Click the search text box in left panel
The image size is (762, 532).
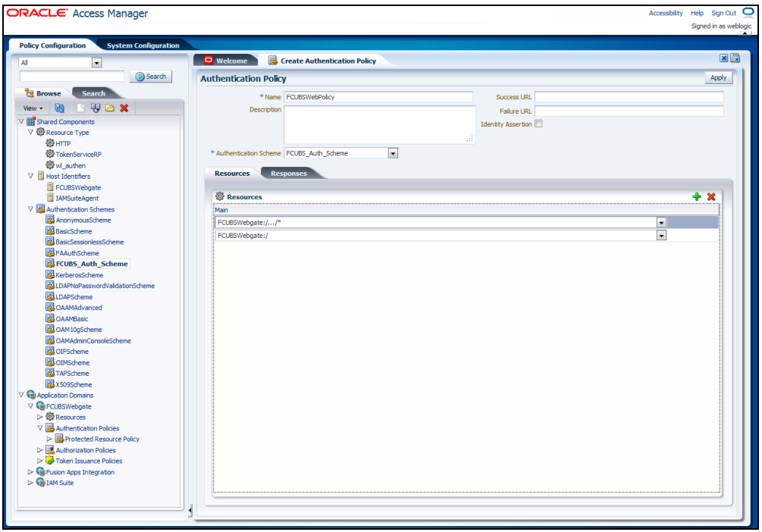point(72,77)
